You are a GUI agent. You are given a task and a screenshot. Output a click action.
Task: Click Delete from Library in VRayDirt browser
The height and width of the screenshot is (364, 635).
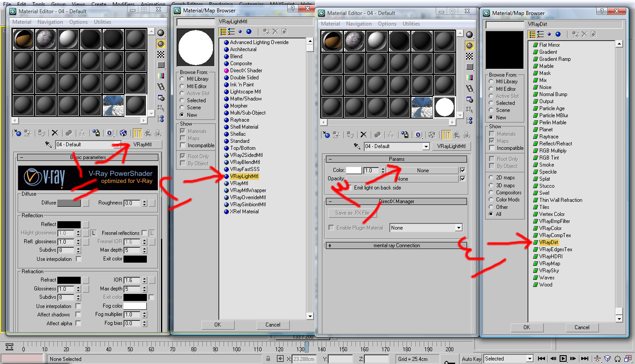(584, 34)
